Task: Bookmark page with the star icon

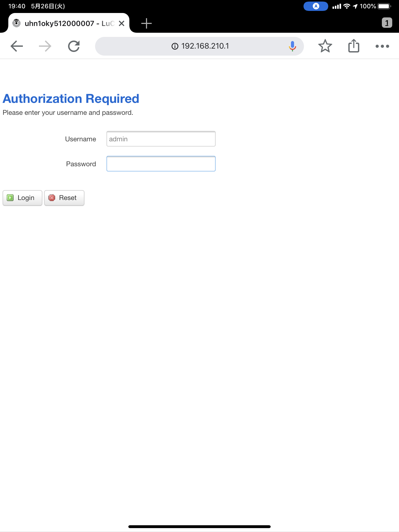Action: click(325, 46)
